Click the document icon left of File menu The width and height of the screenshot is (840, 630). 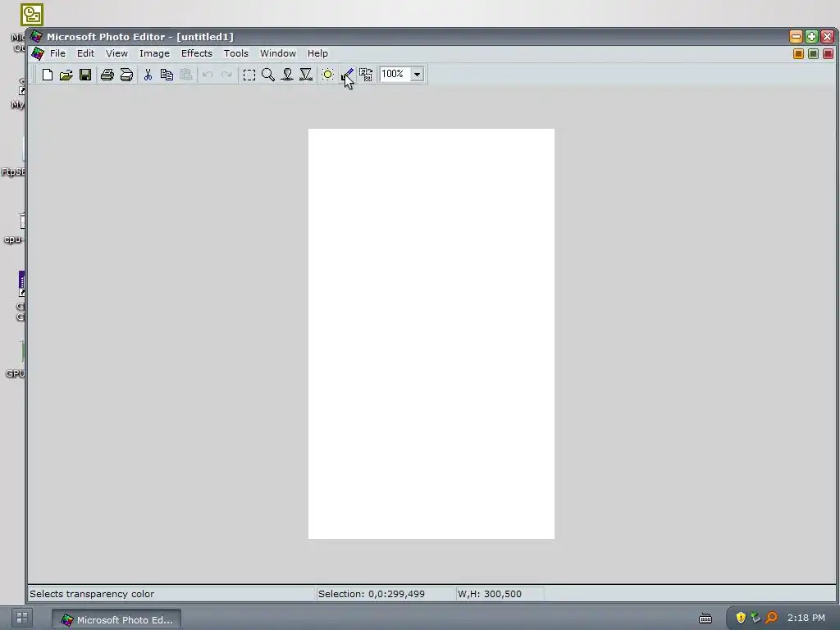38,53
